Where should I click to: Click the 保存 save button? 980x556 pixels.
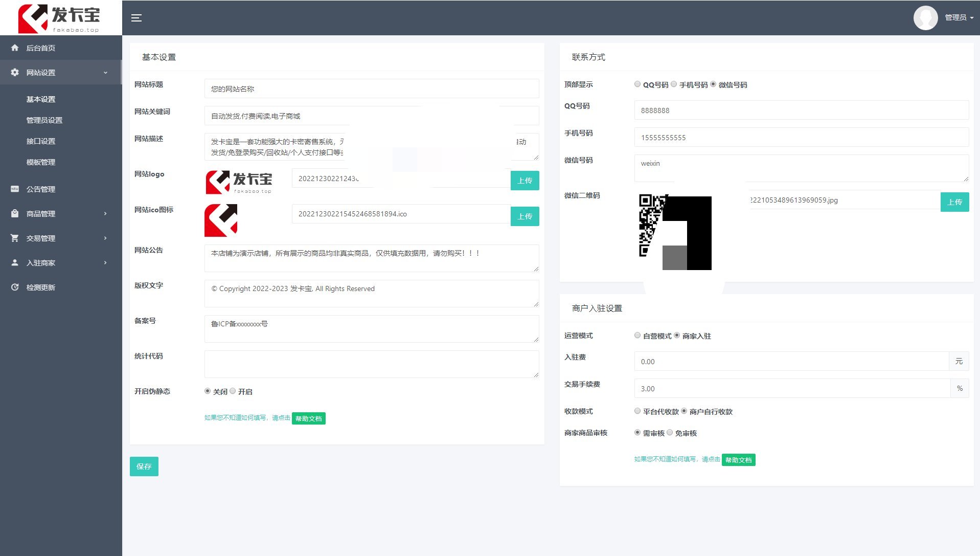coord(144,466)
